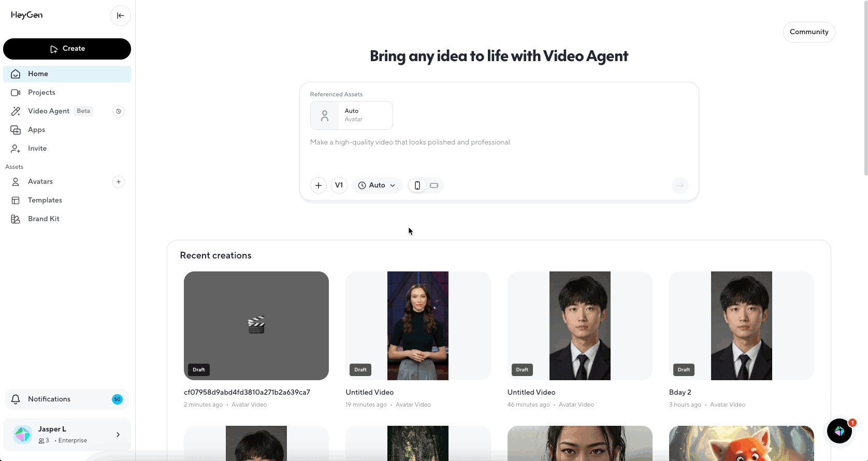The height and width of the screenshot is (461, 868).
Task: Click the Draft badge on Bday 2
Action: (x=684, y=370)
